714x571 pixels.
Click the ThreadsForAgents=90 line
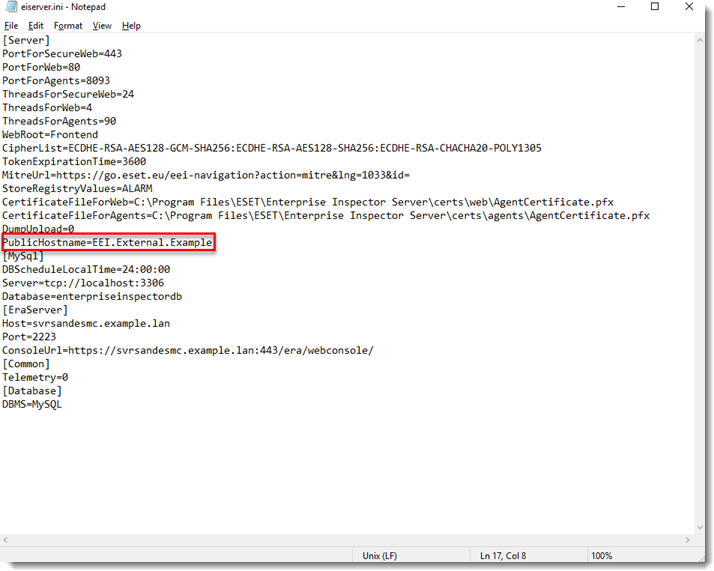click(59, 121)
